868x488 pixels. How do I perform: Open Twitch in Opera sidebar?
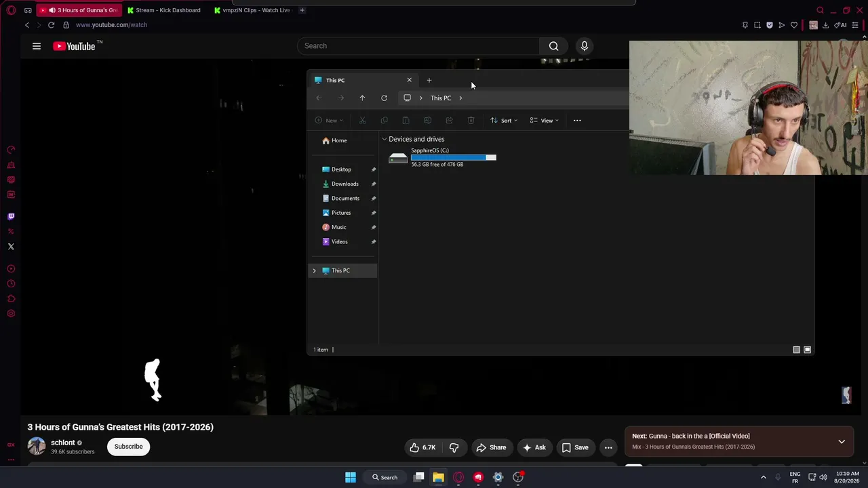pyautogui.click(x=11, y=217)
